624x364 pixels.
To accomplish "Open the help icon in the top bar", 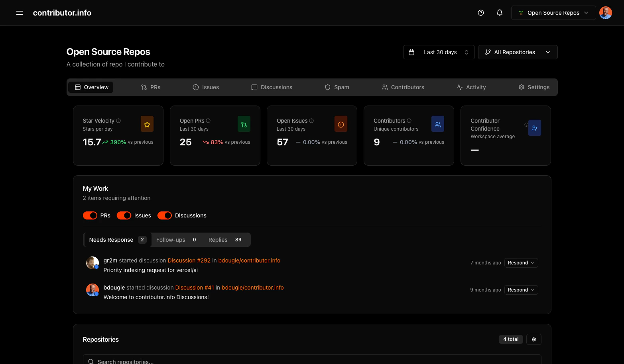I will pyautogui.click(x=480, y=12).
